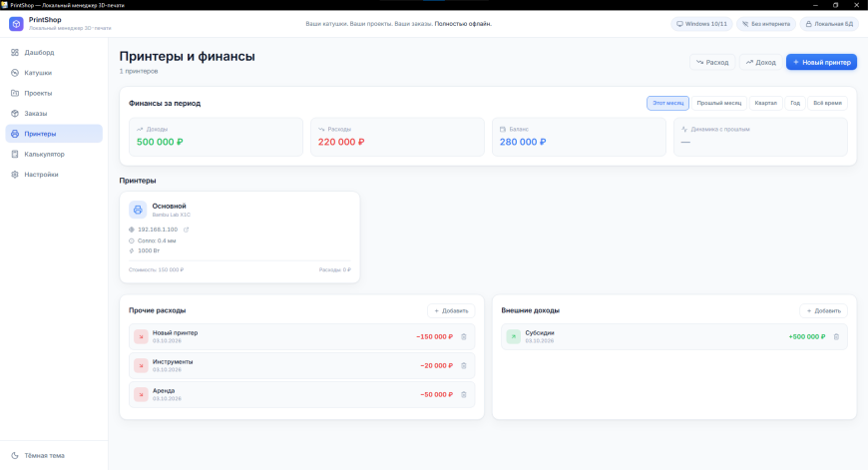Click the Основной printer icon

pos(138,210)
